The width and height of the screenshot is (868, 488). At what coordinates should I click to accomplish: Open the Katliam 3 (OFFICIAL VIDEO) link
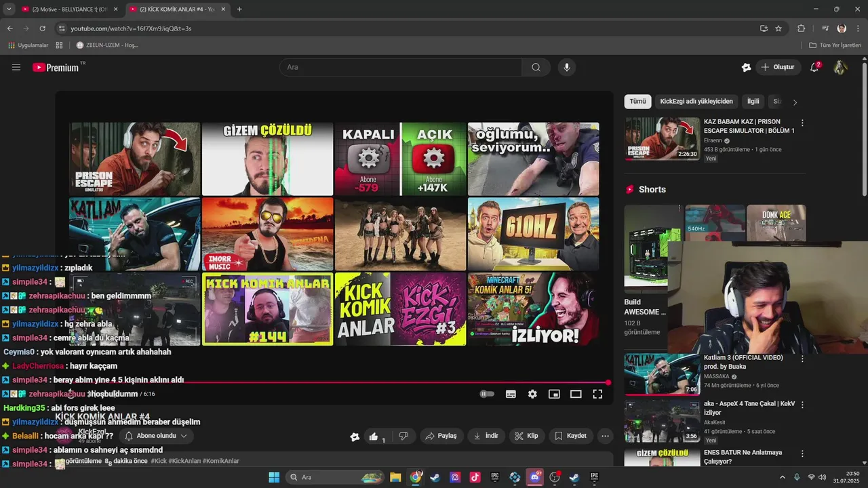click(x=743, y=362)
